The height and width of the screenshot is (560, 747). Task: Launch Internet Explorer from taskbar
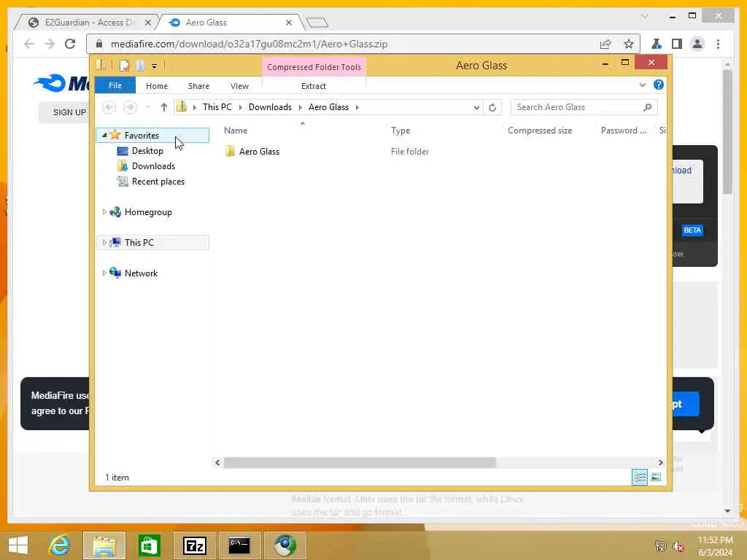(60, 545)
